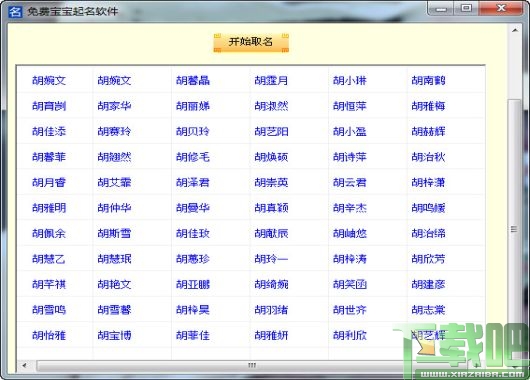This screenshot has height=380, width=530.
Task: Select the name 胡南鹤
Action: 428,80
